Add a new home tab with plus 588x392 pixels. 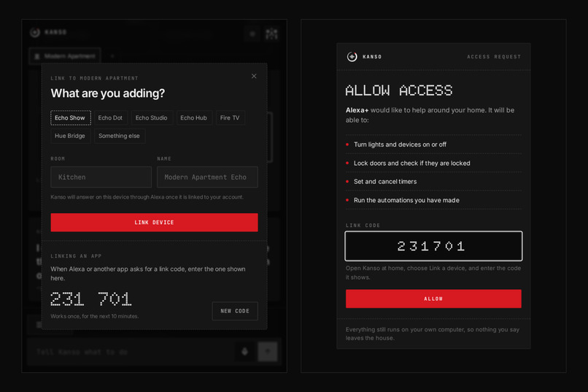(112, 56)
